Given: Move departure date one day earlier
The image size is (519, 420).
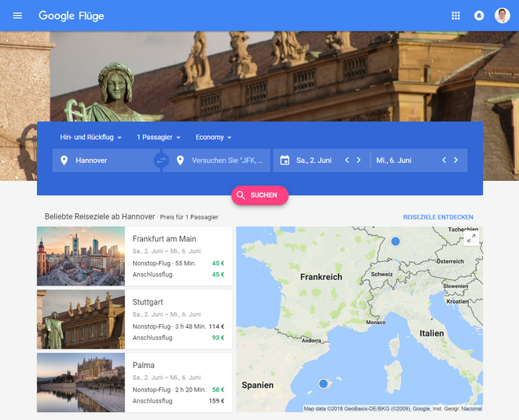Looking at the screenshot, I should 347,160.
